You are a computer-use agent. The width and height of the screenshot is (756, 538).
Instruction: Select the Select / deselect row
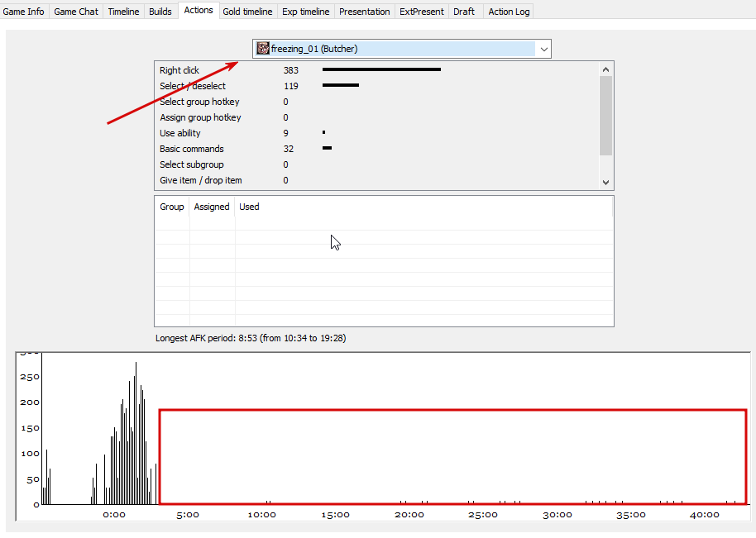click(x=376, y=86)
